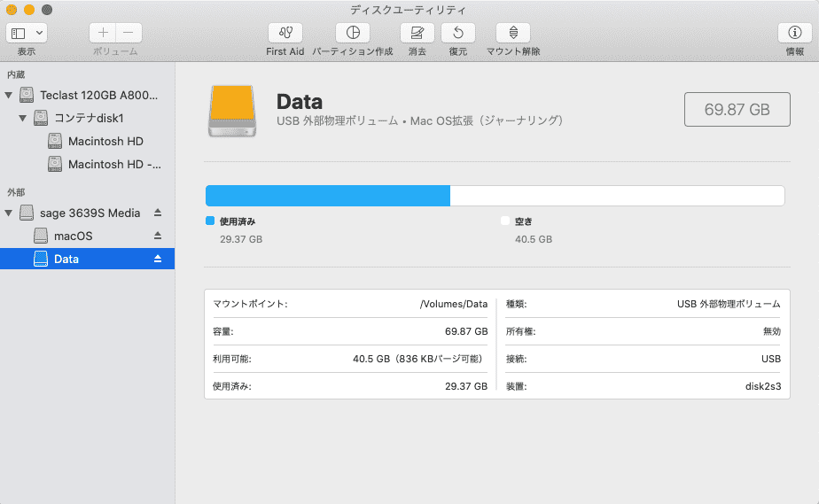This screenshot has height=504, width=819.
Task: Add a volume with the plus button
Action: tap(103, 33)
